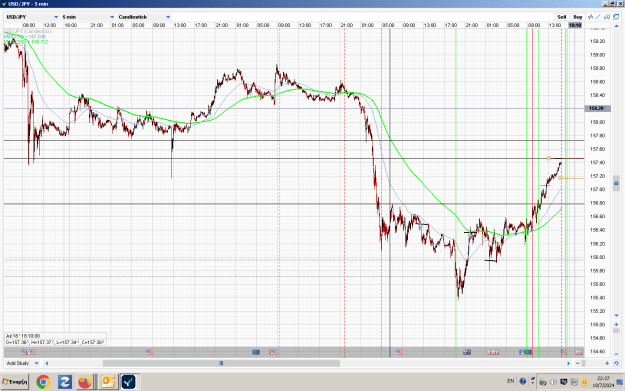
Task: Click the blue EMA 157.036 legend text
Action: click(x=25, y=37)
